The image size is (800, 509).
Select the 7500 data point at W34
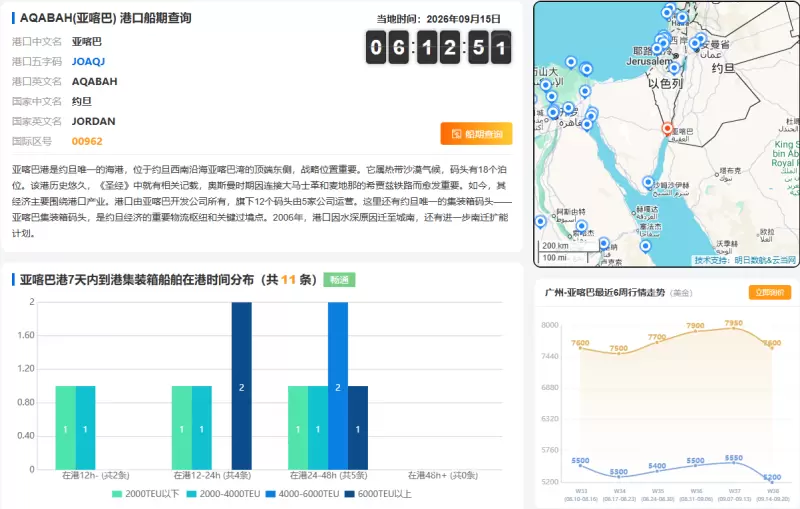[x=619, y=353]
